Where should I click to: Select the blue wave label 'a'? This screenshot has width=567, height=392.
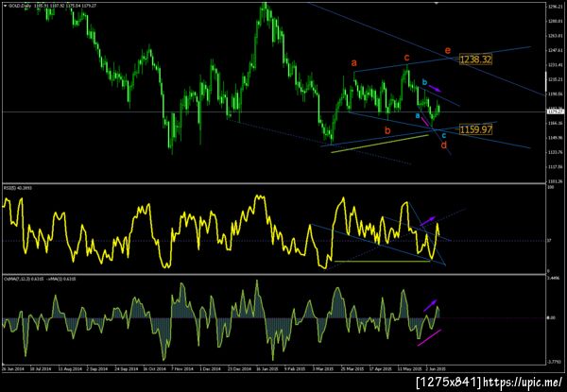coord(418,115)
